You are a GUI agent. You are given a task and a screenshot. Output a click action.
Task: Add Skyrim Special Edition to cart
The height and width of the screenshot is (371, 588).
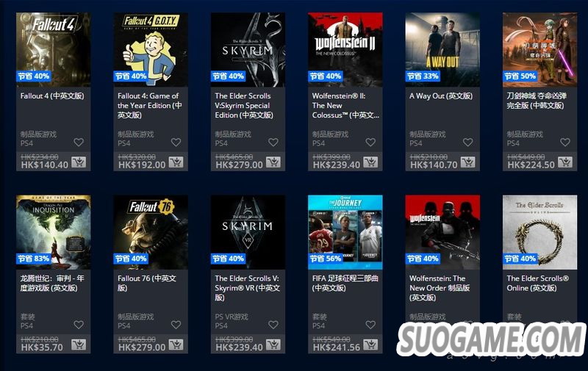[x=273, y=162]
